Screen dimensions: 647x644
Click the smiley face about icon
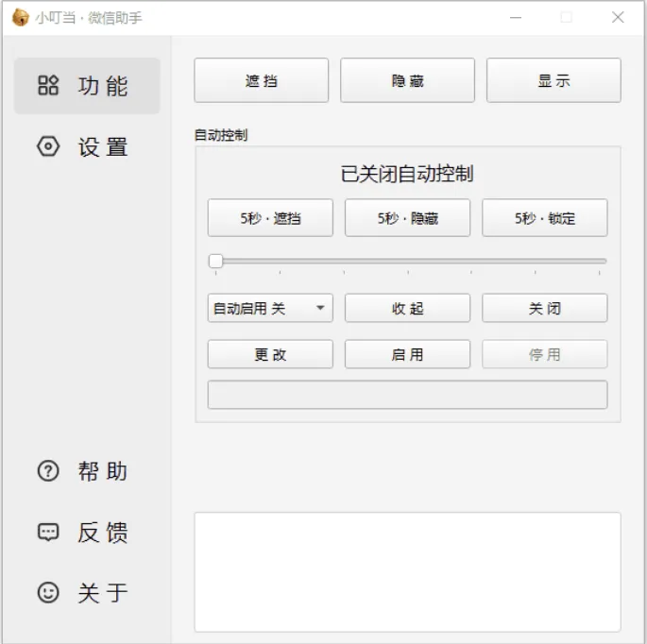48,593
